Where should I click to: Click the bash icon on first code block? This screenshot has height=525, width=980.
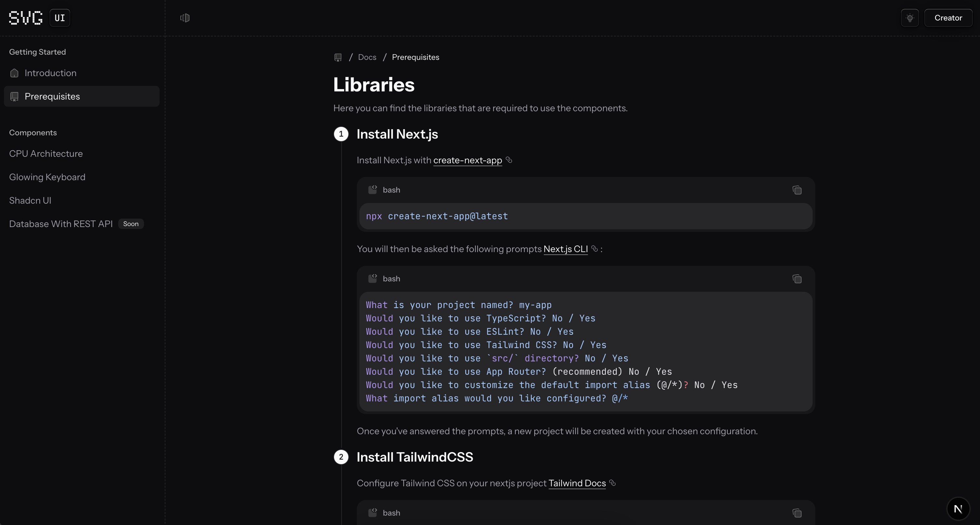point(372,190)
